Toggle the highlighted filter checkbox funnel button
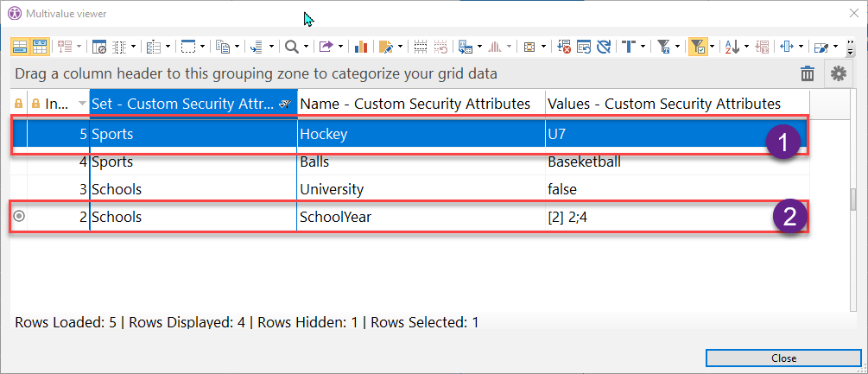This screenshot has height=374, width=868. [x=699, y=47]
